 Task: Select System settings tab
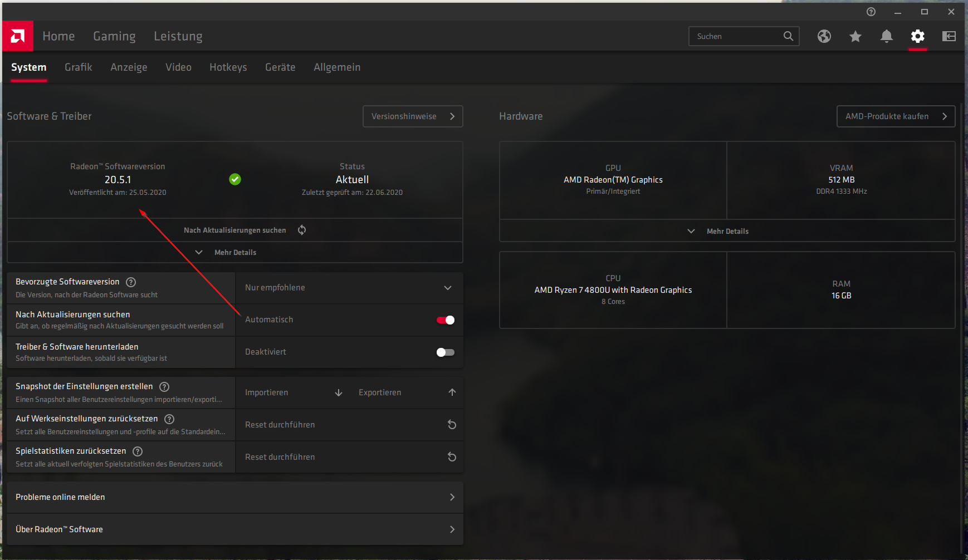[x=29, y=67]
